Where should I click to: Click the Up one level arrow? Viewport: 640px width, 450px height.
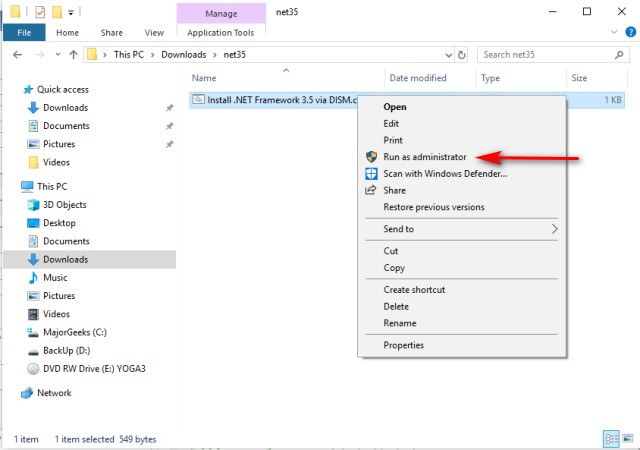point(73,54)
